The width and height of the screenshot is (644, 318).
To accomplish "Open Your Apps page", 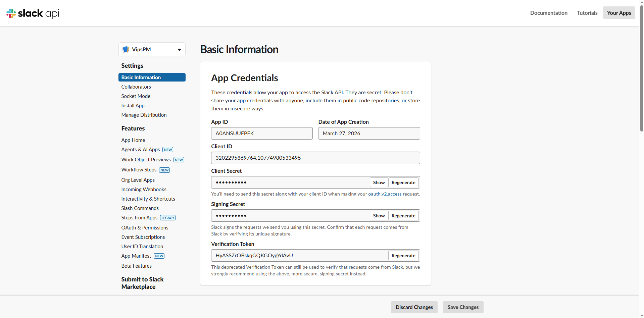I will point(619,13).
